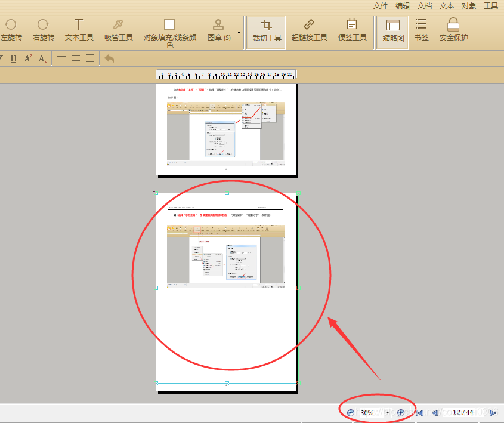
Task: Grab the bottom-center crop handle
Action: click(227, 384)
